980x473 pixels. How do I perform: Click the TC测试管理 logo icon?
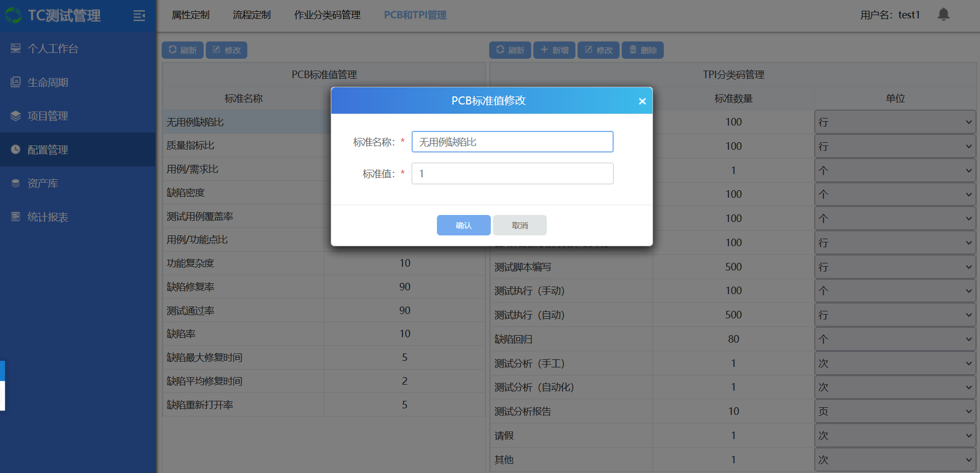[x=13, y=16]
